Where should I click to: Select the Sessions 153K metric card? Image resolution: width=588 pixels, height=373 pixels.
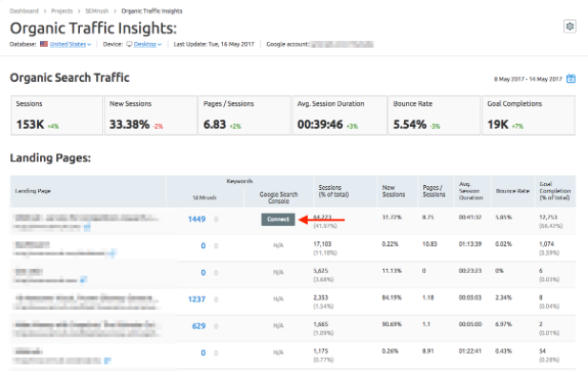tap(56, 115)
